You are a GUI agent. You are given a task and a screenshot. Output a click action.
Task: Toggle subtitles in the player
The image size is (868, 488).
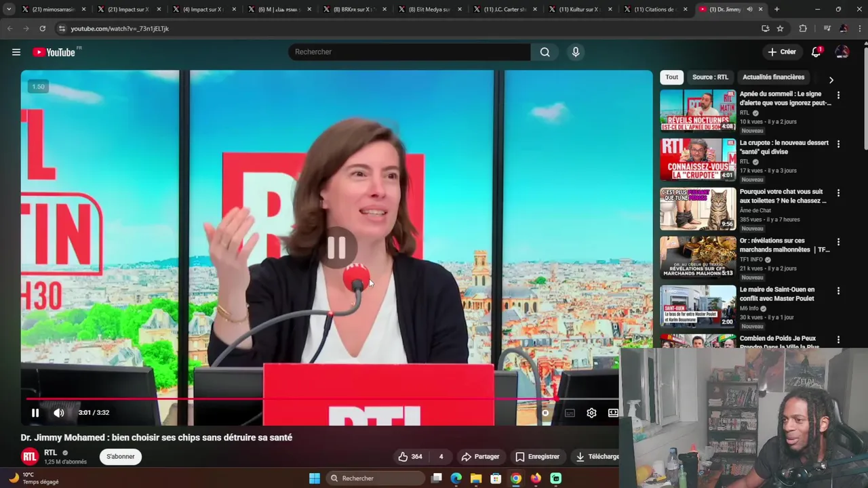click(x=570, y=413)
